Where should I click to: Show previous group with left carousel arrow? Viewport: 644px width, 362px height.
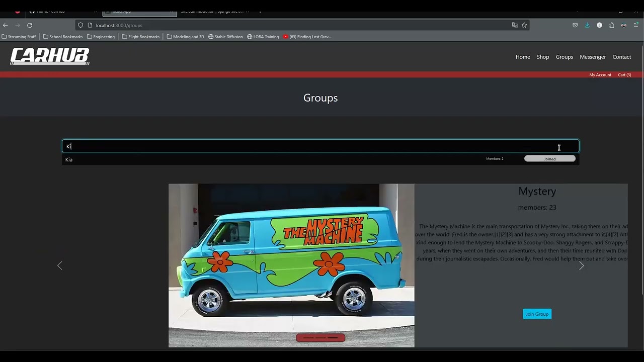tap(59, 265)
